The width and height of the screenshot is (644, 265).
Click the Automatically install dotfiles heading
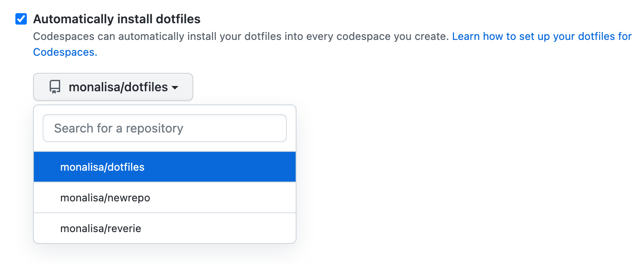coord(116,18)
